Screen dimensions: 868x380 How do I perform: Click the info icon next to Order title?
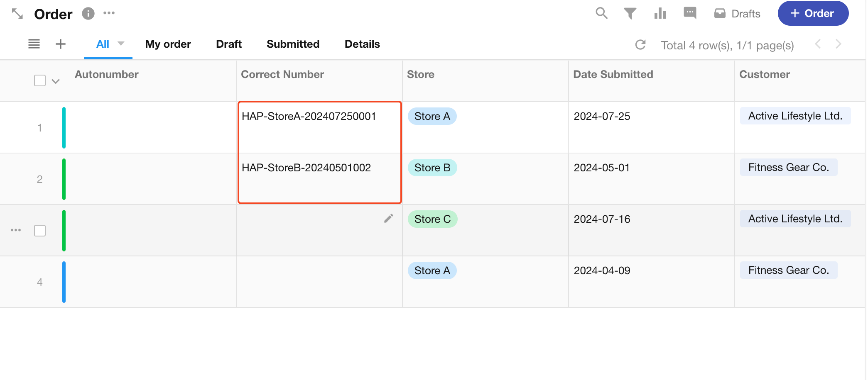(88, 14)
